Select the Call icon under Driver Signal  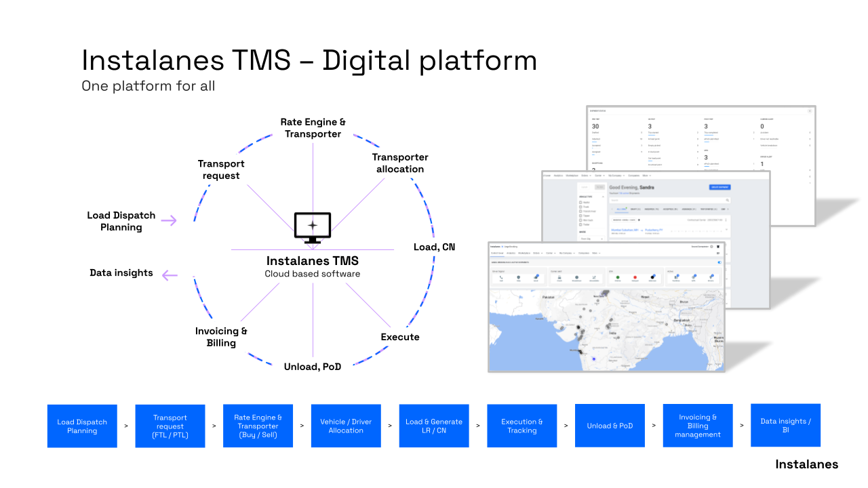pyautogui.click(x=501, y=278)
